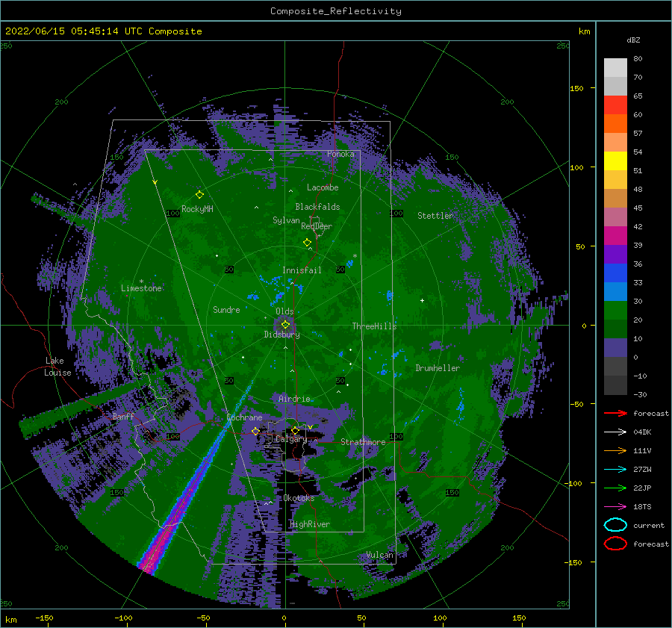Click the Composite_Reflectivity title

(336, 11)
